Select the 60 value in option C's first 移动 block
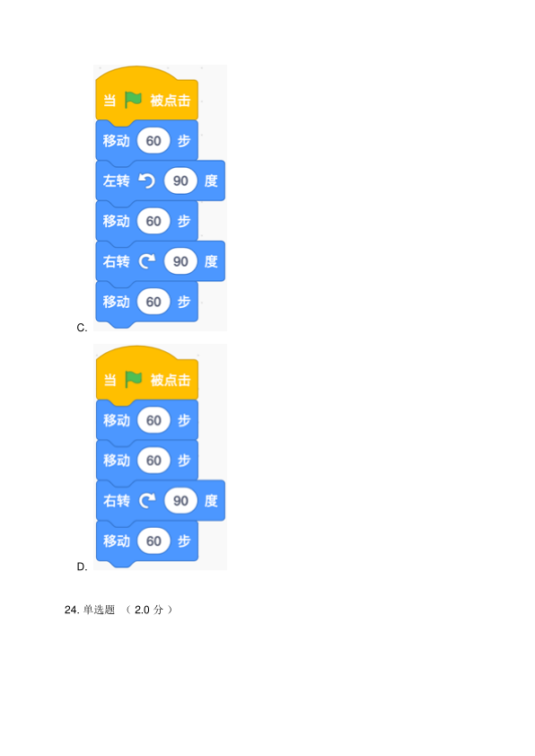Screen dimensions: 535x756 153,141
